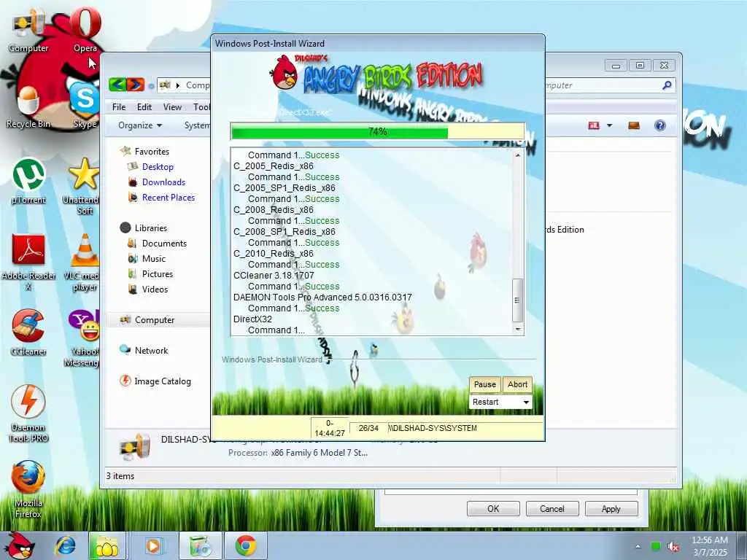The image size is (747, 560).
Task: Click the DirectX32 log entry
Action: click(x=252, y=319)
